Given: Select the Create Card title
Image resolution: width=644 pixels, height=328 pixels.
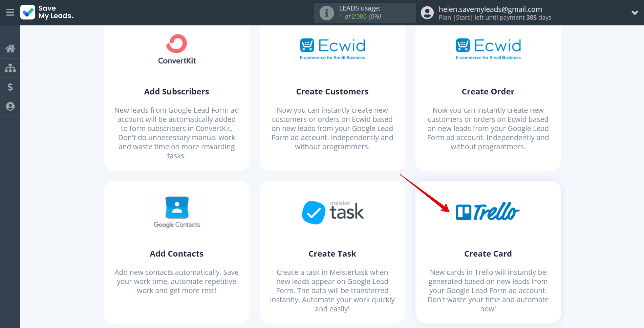Looking at the screenshot, I should [x=488, y=254].
